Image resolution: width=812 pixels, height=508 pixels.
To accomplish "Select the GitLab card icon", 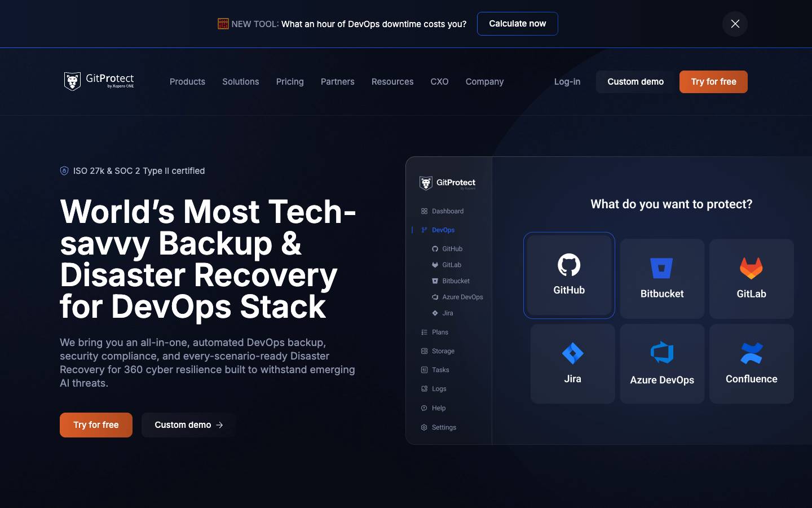I will (x=751, y=268).
